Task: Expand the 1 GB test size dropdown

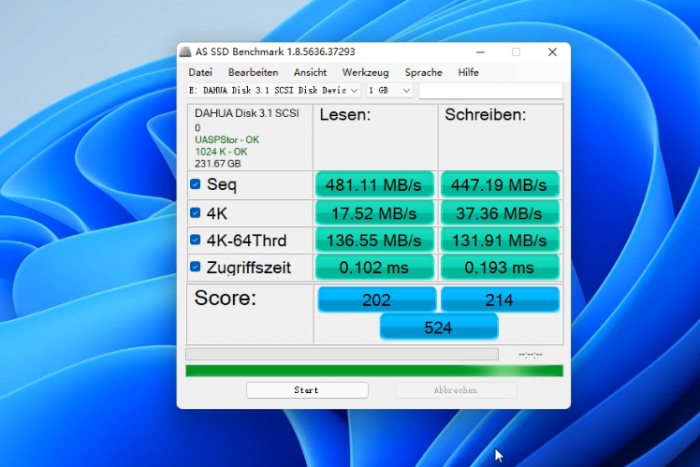Action: pos(390,90)
